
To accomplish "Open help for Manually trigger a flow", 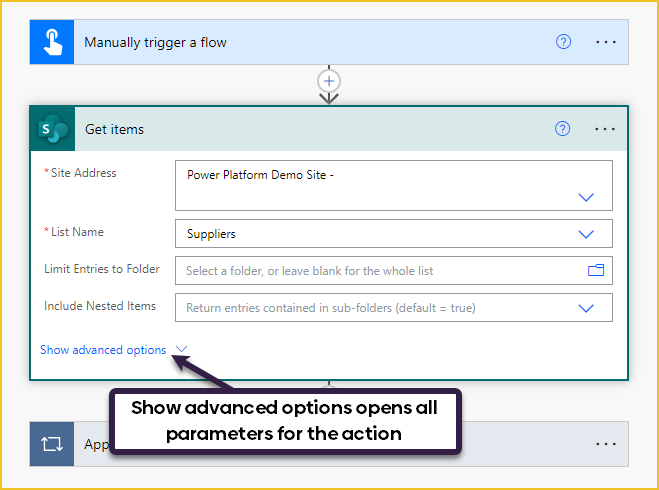I will [x=563, y=42].
